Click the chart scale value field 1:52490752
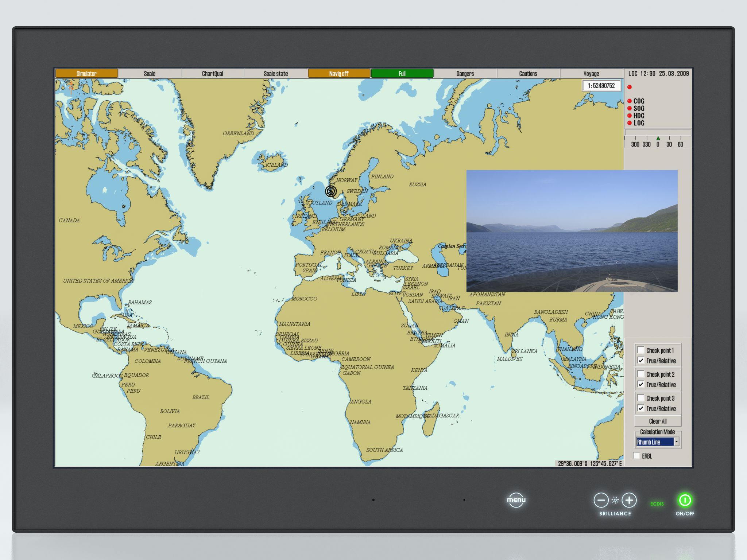This screenshot has width=747, height=560. (x=601, y=86)
